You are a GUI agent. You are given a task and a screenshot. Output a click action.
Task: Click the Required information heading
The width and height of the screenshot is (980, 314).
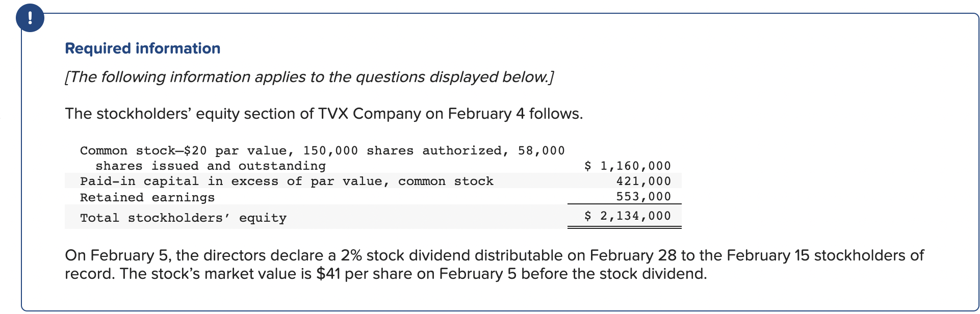tap(143, 48)
